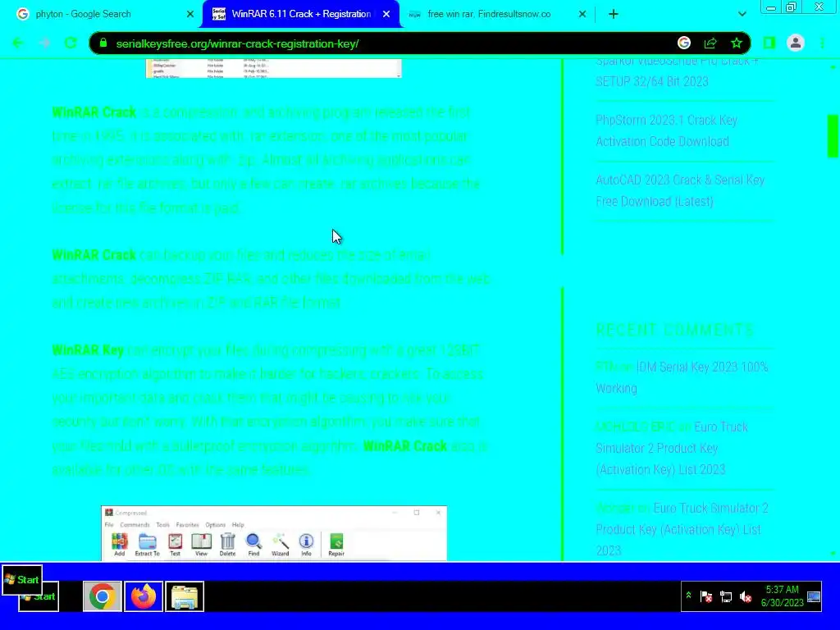Open File Explorer from the taskbar
Viewport: 840px width, 630px height.
tap(185, 596)
